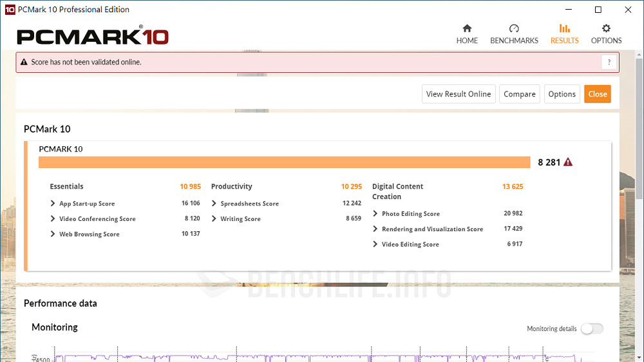The height and width of the screenshot is (362, 644).
Task: Click the value 8 659
Action: tap(353, 218)
